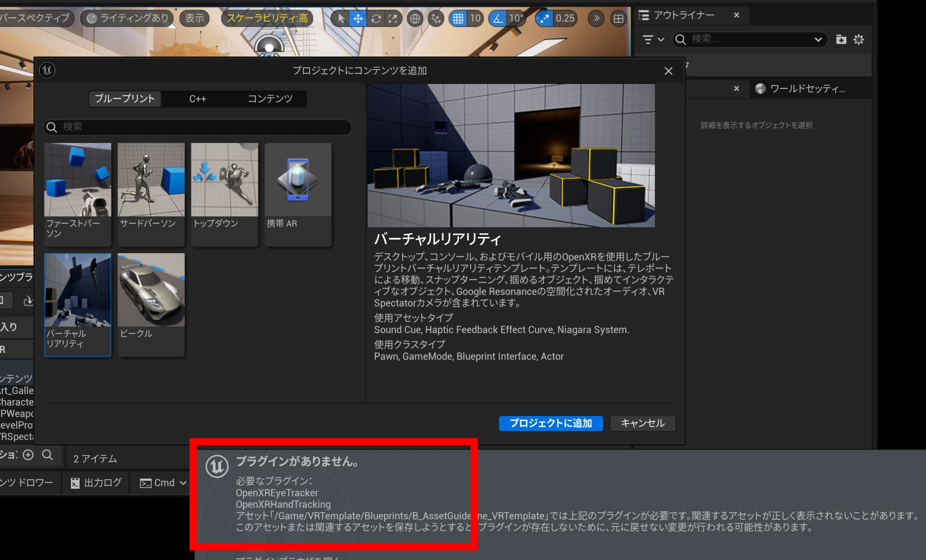Image resolution: width=926 pixels, height=560 pixels.
Task: Click the world coordinate globe icon
Action: pos(415,18)
